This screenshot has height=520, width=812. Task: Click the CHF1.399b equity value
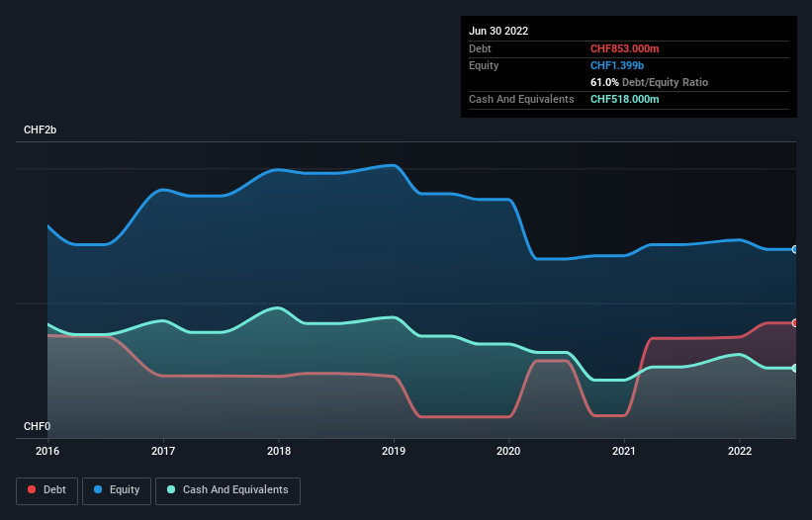tap(617, 65)
